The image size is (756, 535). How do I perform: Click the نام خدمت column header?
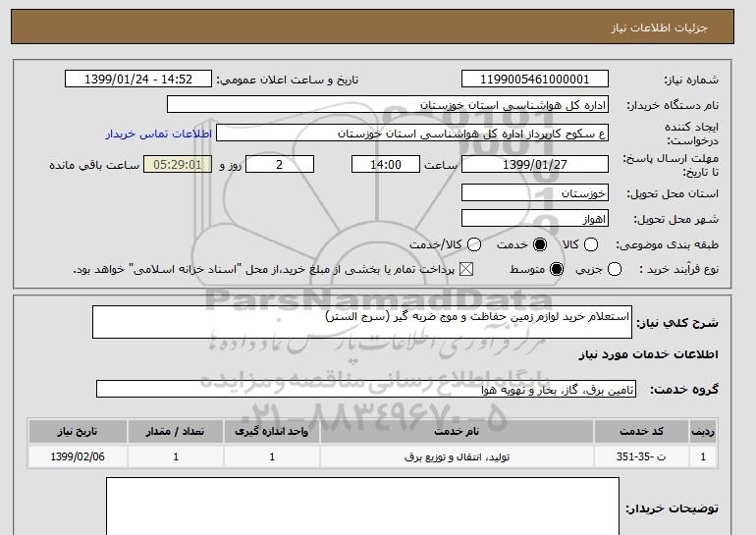click(x=457, y=431)
